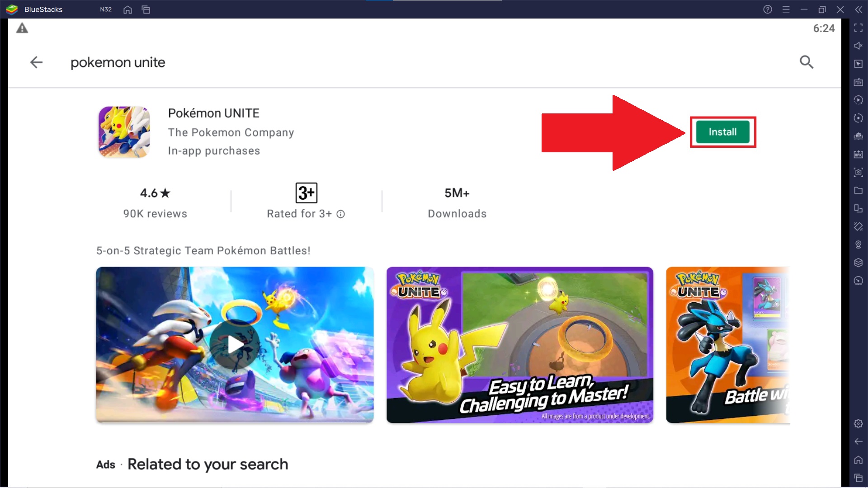This screenshot has height=488, width=868.
Task: Visit The Pokemon Company developer page
Action: (x=231, y=132)
